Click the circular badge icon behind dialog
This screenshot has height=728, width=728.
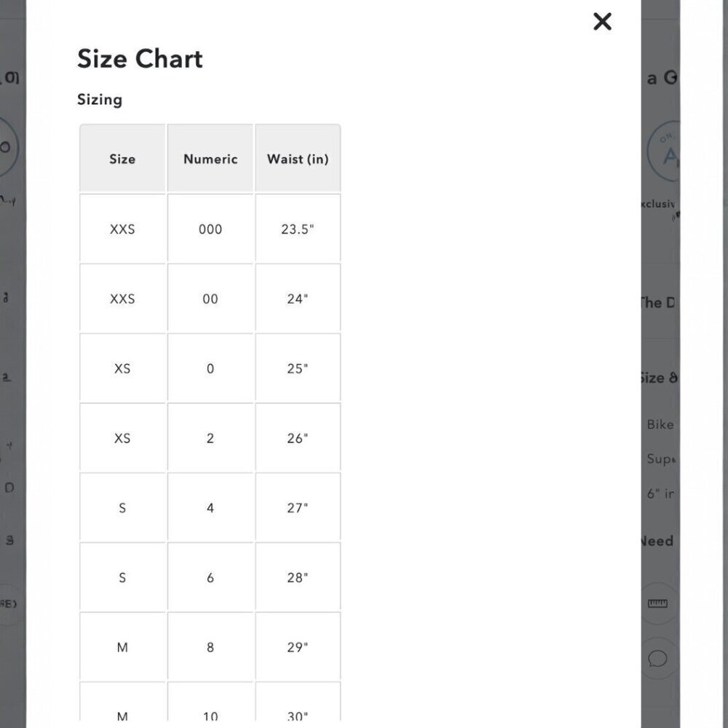(665, 151)
